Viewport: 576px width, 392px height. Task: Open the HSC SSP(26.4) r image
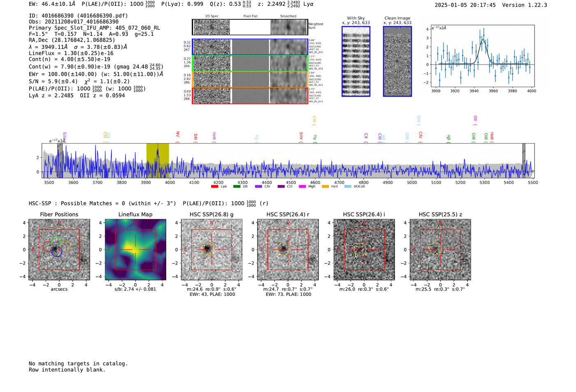pyautogui.click(x=288, y=250)
